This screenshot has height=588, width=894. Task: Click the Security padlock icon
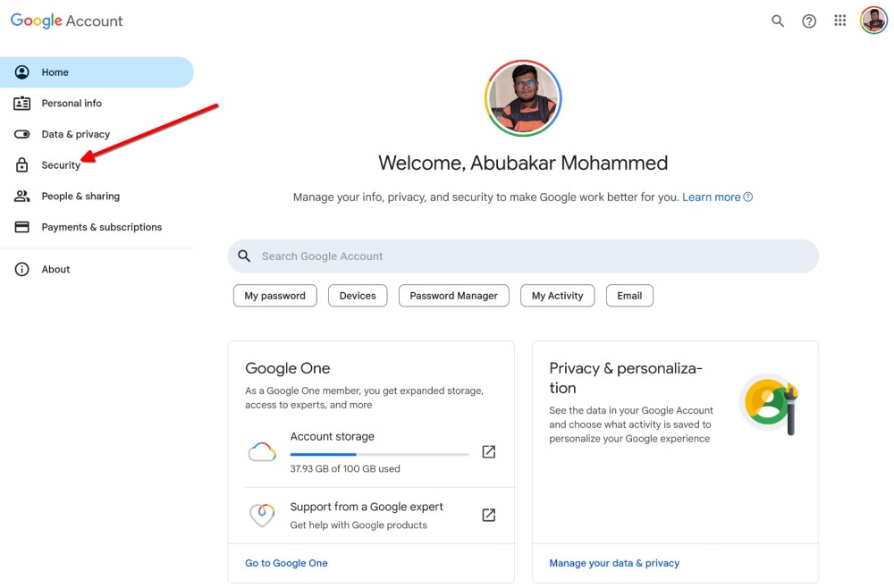pyautogui.click(x=21, y=165)
